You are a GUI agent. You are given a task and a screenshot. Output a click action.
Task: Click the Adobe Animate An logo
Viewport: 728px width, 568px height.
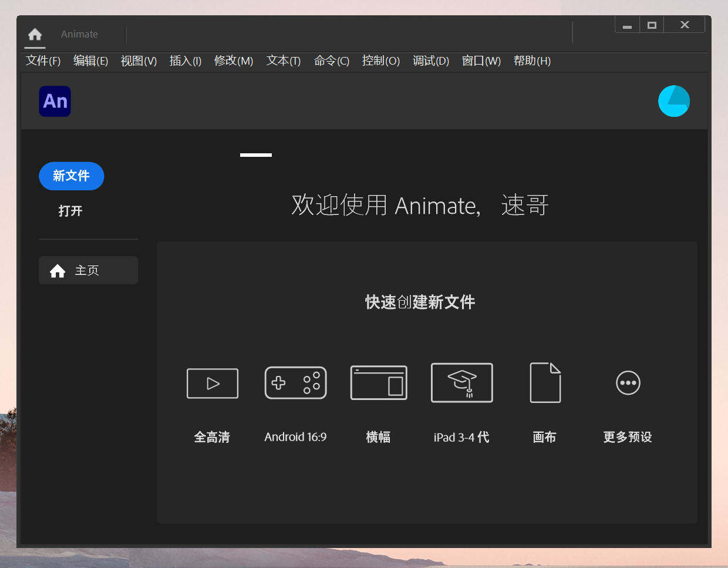click(55, 102)
